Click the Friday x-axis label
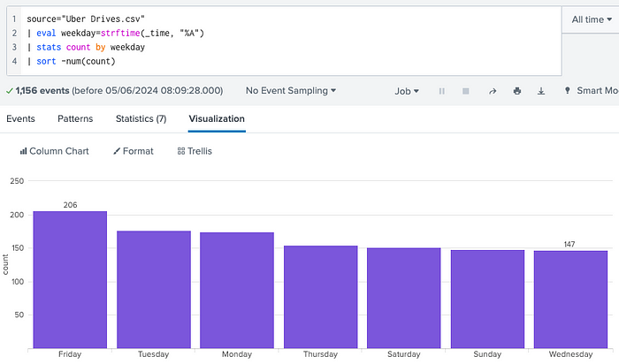The width and height of the screenshot is (619, 364). click(70, 354)
